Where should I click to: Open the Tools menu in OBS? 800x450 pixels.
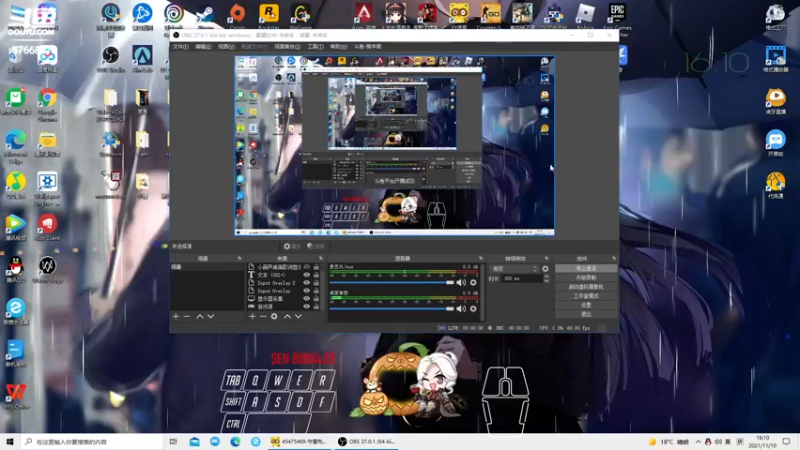[315, 46]
